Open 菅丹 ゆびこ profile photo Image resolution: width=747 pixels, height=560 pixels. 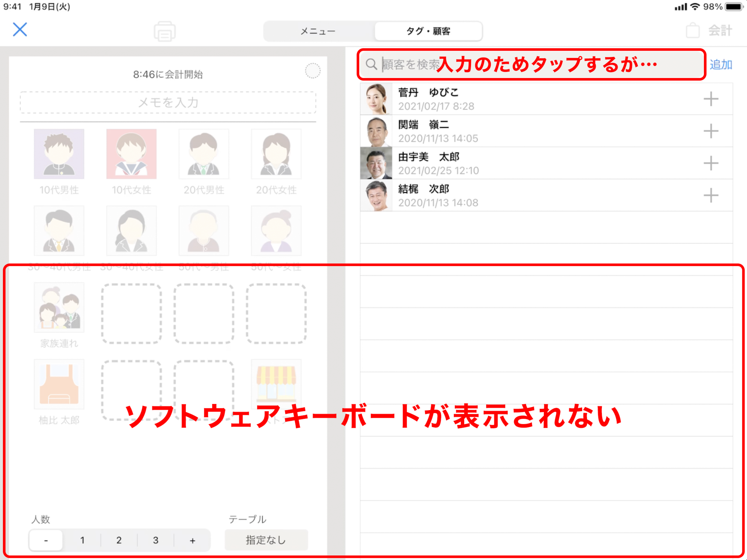pos(376,99)
